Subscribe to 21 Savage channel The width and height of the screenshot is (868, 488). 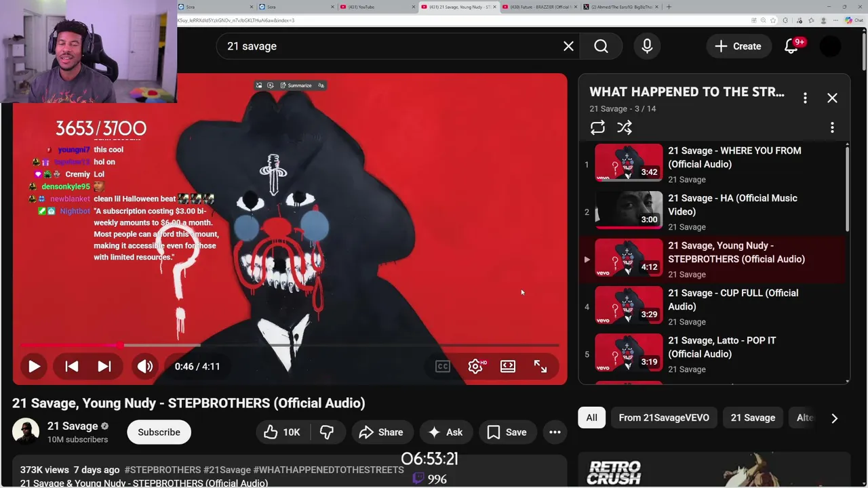point(159,432)
